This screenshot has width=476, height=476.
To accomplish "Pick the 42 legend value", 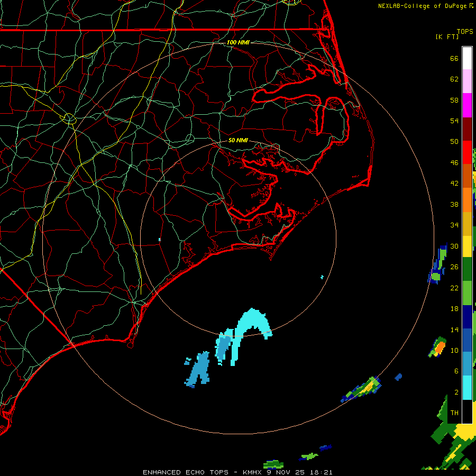I will click(x=454, y=183).
